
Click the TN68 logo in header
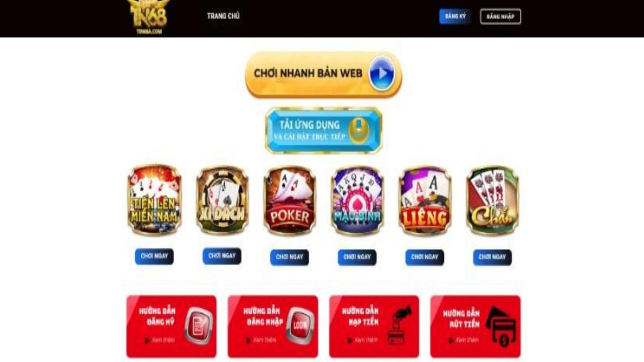147,17
